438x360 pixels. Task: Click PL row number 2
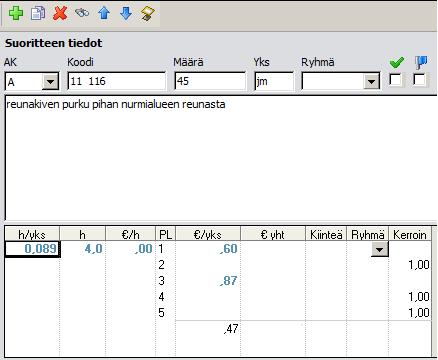coord(161,265)
